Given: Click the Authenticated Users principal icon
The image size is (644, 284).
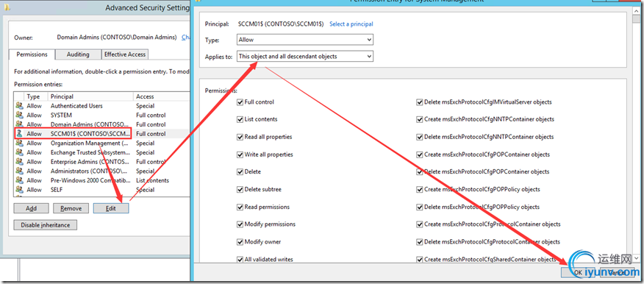Looking at the screenshot, I should click(x=19, y=106).
